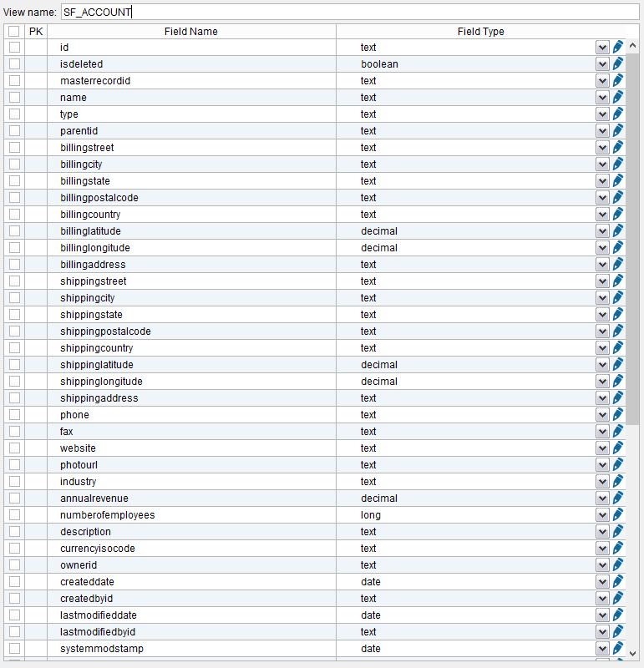
Task: Click pencil icon in billingstreet row
Action: [617, 147]
